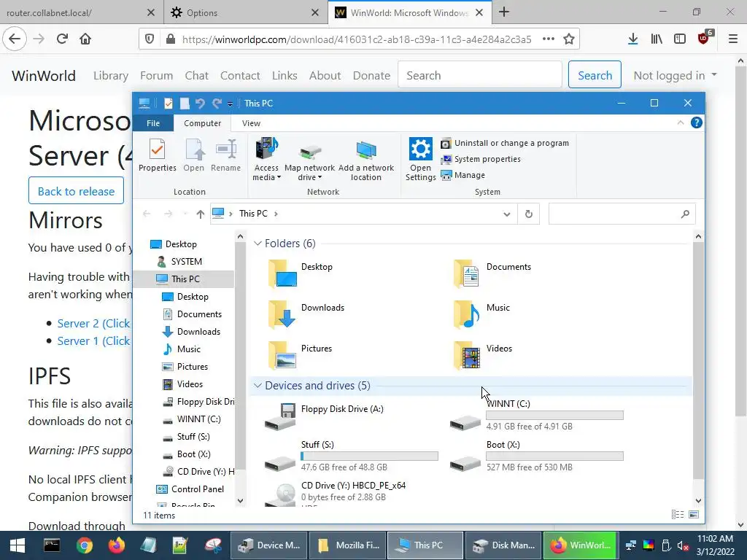
Task: Click the WinWorld search input field
Action: [480, 75]
